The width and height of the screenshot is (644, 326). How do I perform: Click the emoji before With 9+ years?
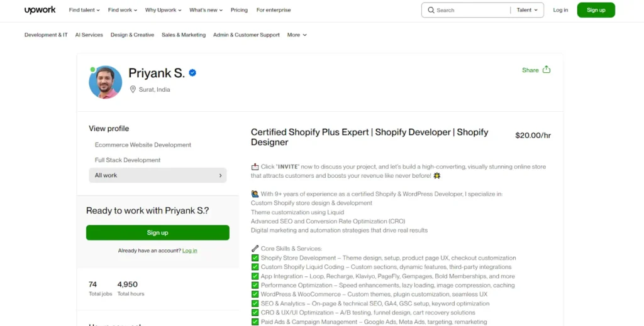coord(255,193)
